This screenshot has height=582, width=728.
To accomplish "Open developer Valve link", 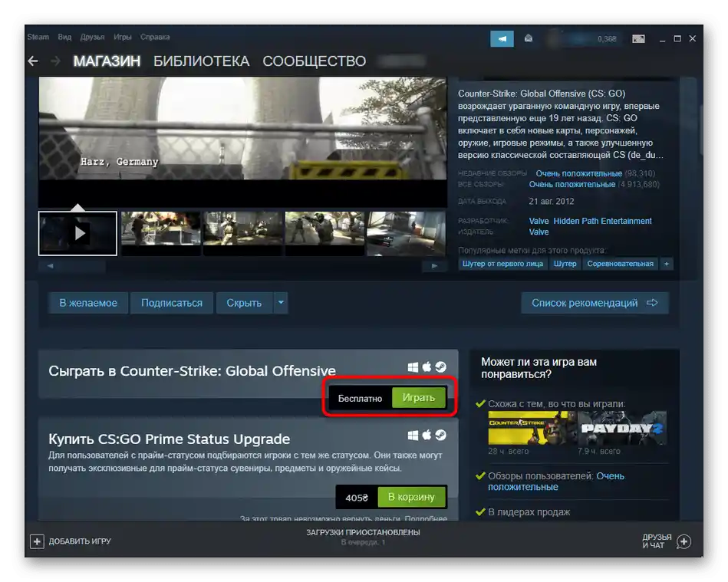I will point(539,221).
